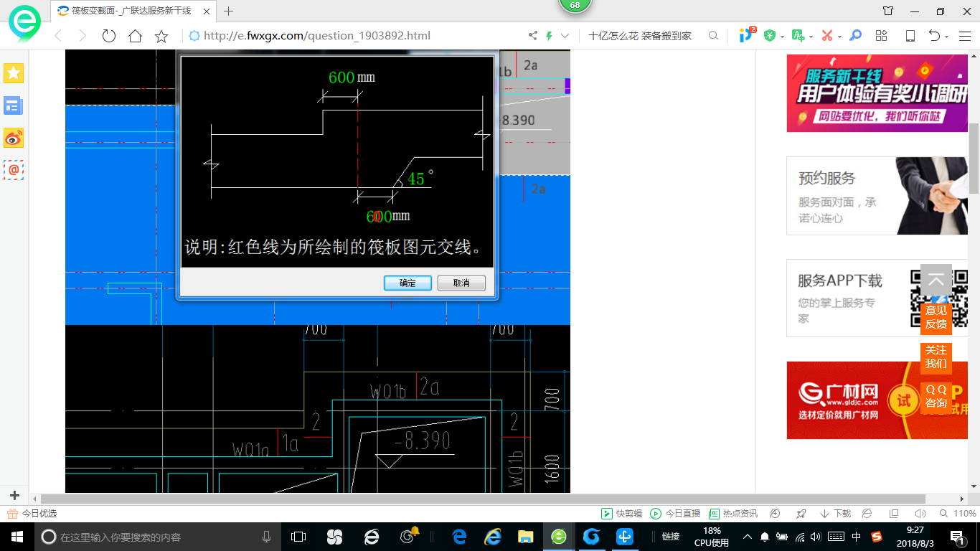Click the green lightning speed-mode icon

coord(550,36)
